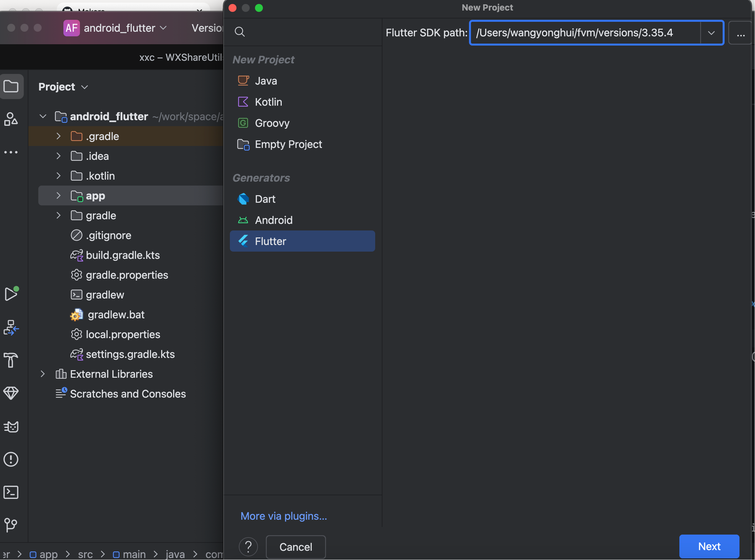Open the Terminal tool window icon

pos(11,493)
